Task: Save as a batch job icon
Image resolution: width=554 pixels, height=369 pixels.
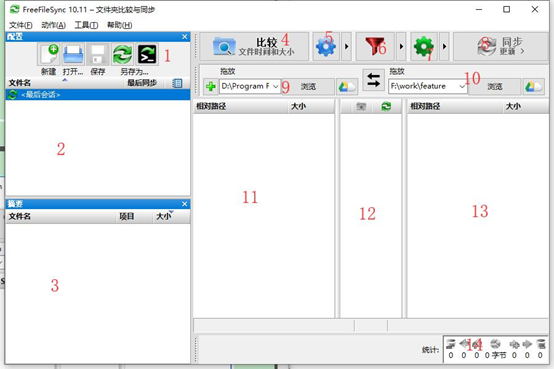Action: click(x=147, y=54)
